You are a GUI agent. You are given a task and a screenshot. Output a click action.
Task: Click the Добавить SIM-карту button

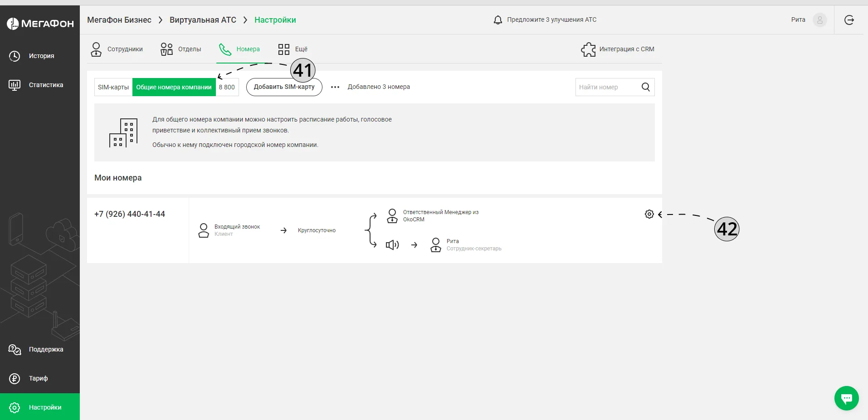(x=284, y=87)
